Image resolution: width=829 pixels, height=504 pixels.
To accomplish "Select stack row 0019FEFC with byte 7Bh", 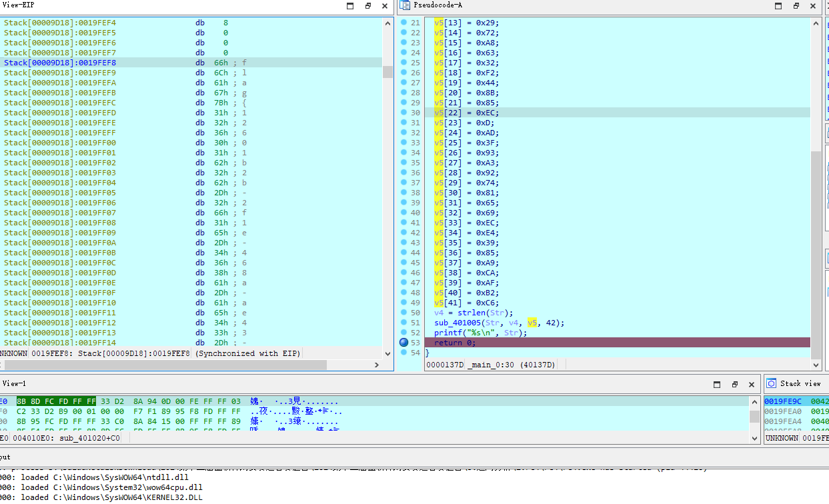I will [x=191, y=103].
